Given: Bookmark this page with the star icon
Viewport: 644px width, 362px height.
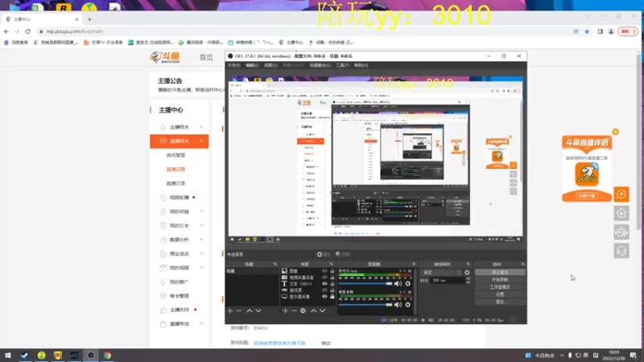Looking at the screenshot, I should click(x=587, y=31).
